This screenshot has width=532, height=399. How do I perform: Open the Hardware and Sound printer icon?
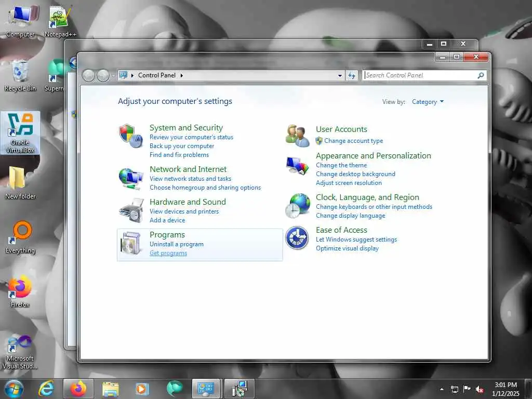pos(131,211)
